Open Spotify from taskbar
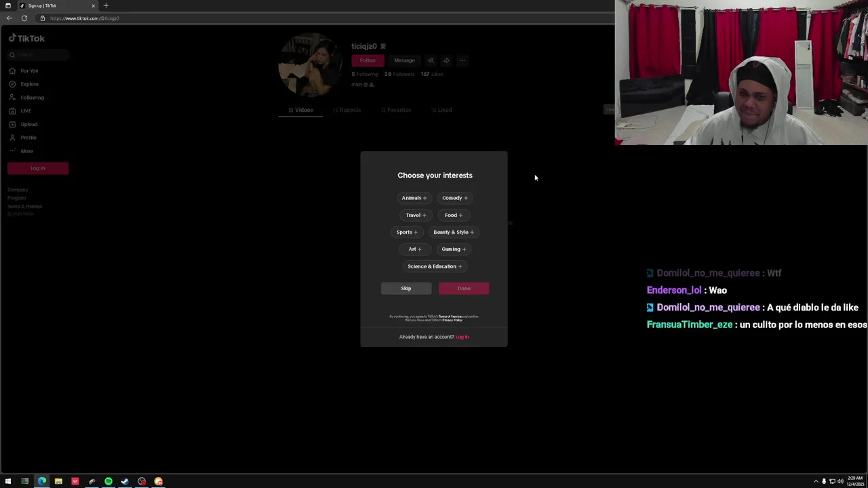This screenshot has width=868, height=488. [108, 481]
